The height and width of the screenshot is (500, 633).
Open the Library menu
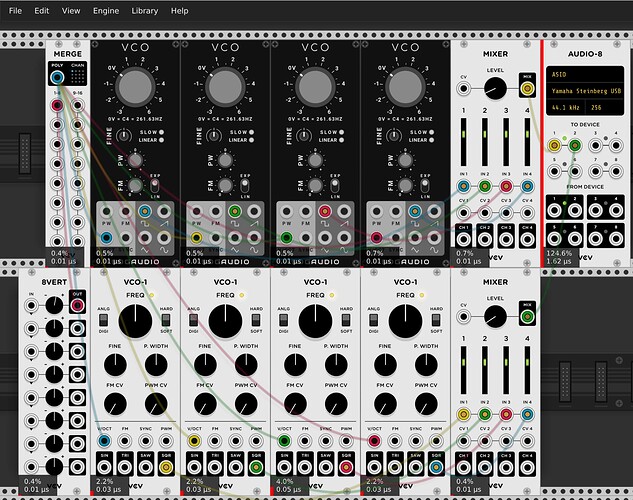point(145,11)
